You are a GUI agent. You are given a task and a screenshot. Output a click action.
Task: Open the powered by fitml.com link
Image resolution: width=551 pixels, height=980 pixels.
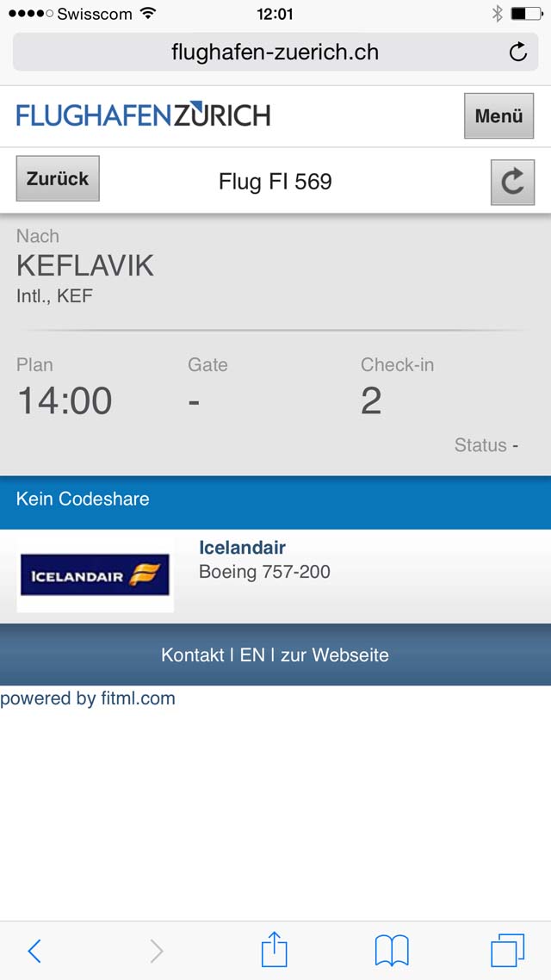(88, 698)
